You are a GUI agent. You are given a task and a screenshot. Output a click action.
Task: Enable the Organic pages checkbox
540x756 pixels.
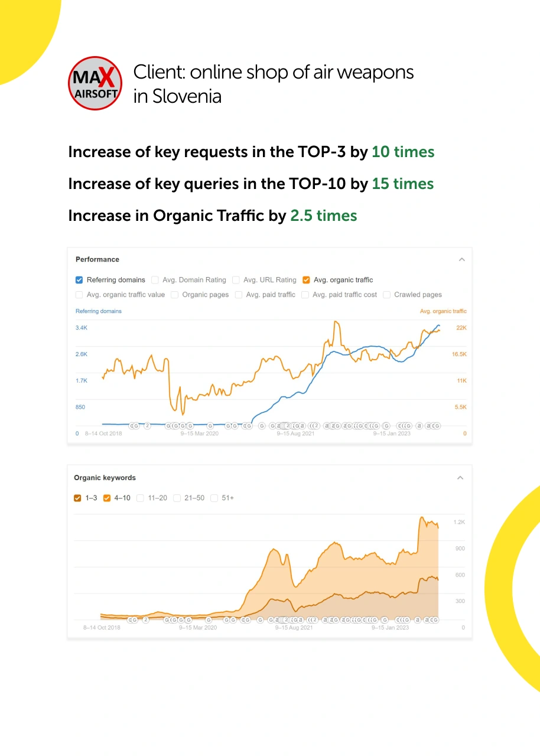point(175,295)
